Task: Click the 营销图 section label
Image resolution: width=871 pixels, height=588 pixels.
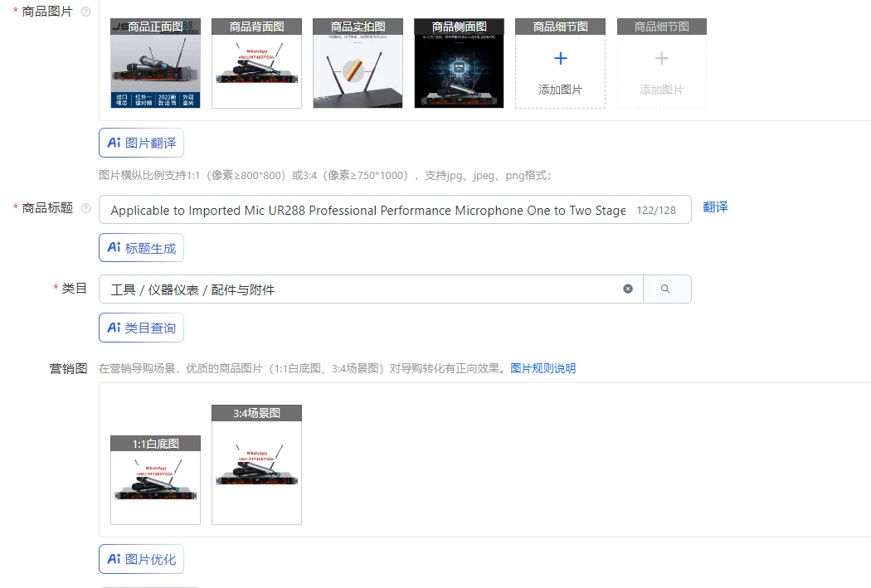Action: tap(68, 369)
